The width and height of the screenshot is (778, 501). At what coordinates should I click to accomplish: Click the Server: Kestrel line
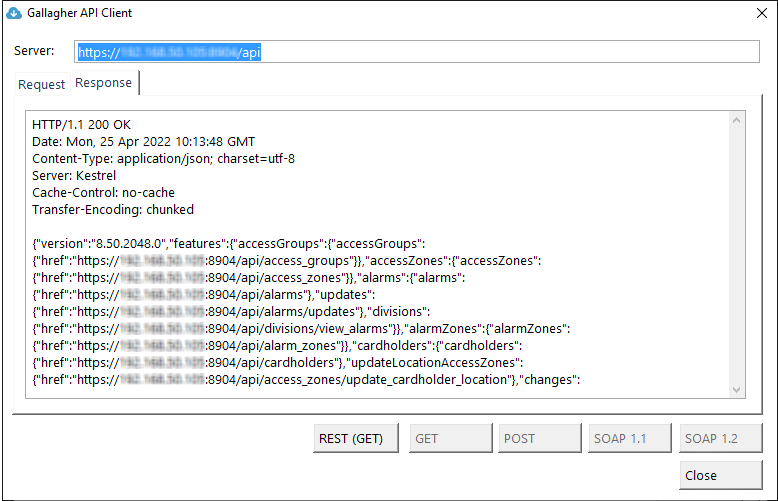click(x=74, y=176)
